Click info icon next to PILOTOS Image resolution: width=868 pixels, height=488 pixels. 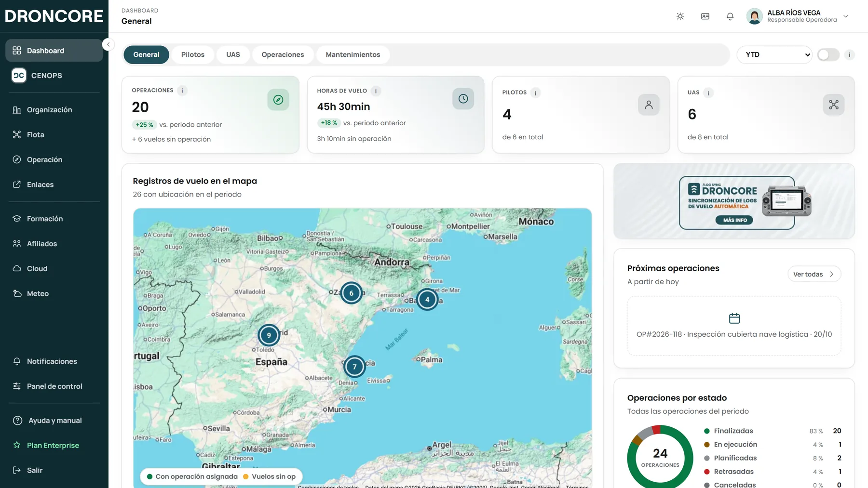click(535, 92)
